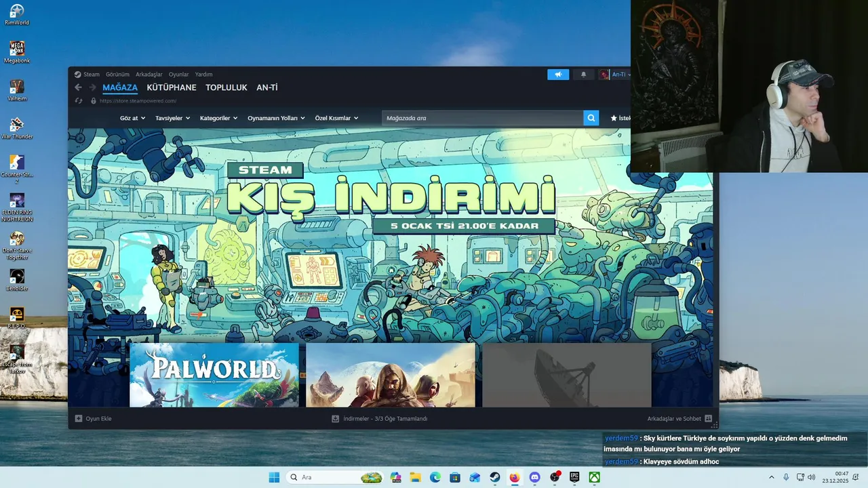Open Epic Games Launcher from the taskbar

tap(574, 477)
